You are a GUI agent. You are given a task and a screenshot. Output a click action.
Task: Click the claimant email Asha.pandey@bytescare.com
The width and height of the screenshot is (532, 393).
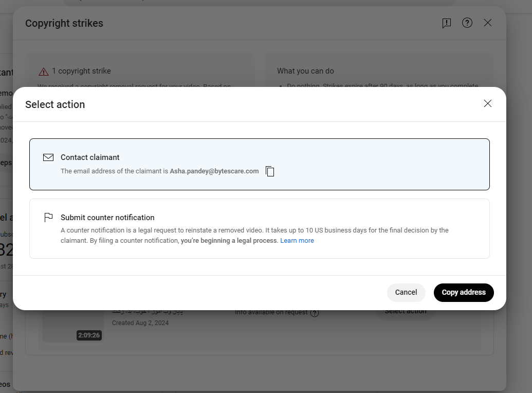[x=214, y=171]
